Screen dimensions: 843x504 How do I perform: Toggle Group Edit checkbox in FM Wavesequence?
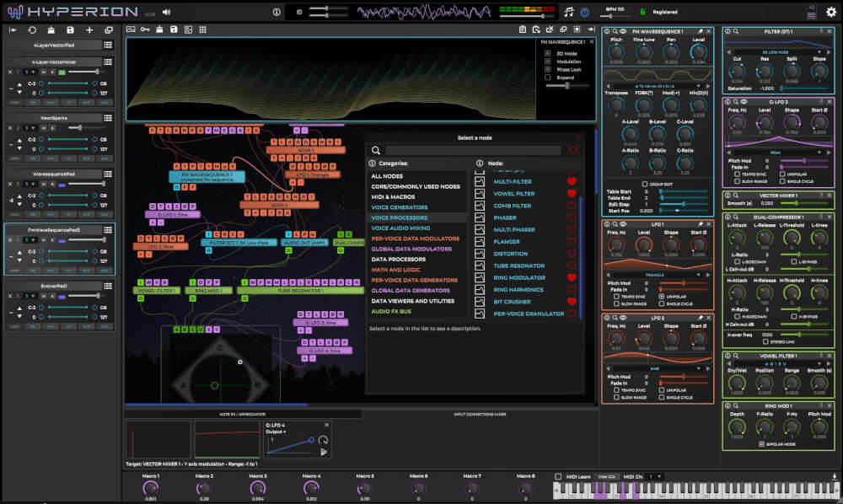(645, 183)
